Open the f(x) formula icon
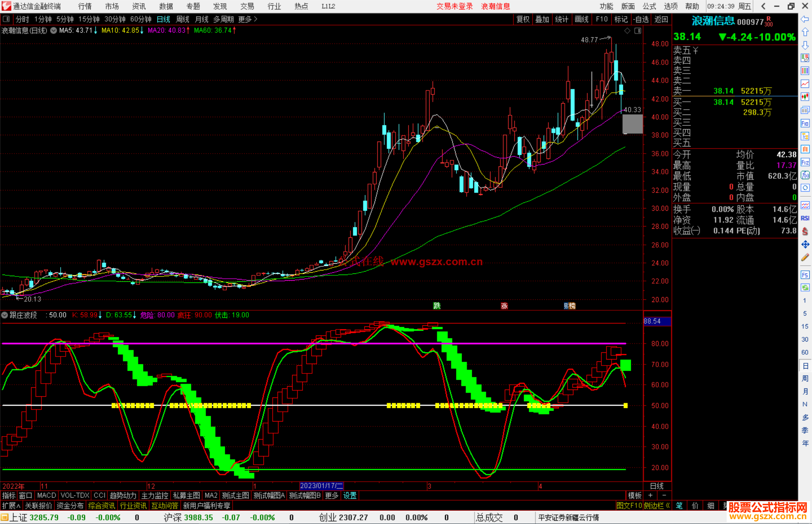The image size is (812, 524). coord(805,175)
